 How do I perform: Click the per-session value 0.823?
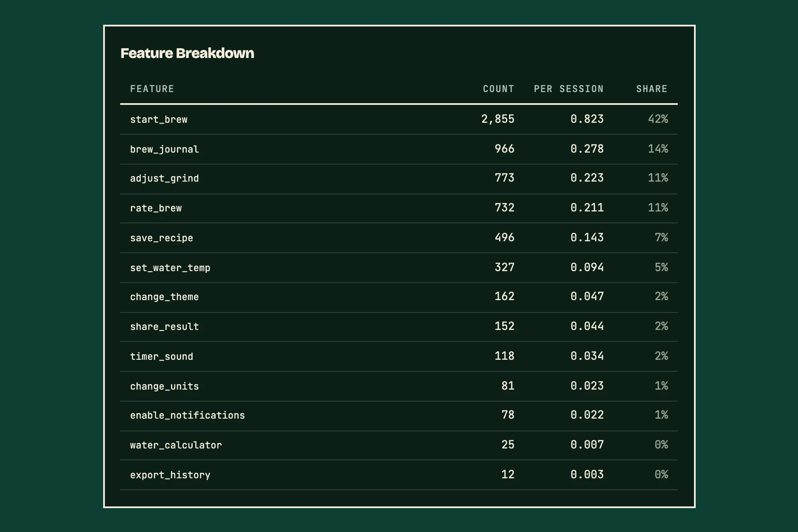(587, 119)
